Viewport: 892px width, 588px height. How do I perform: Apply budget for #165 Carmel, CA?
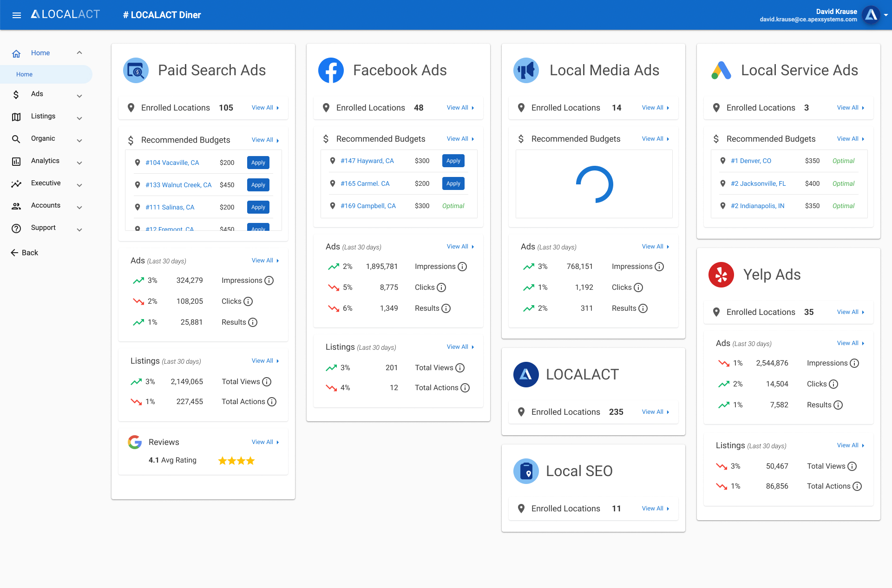click(x=453, y=183)
